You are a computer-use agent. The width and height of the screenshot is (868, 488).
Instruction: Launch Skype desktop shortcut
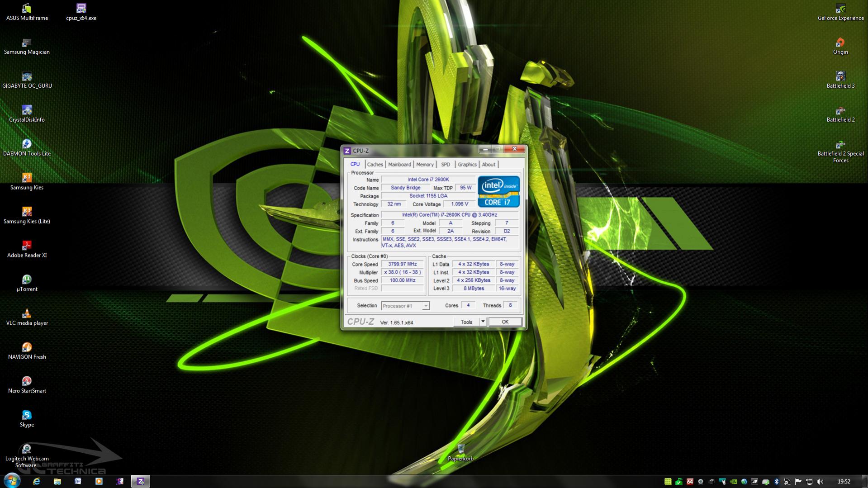click(27, 420)
